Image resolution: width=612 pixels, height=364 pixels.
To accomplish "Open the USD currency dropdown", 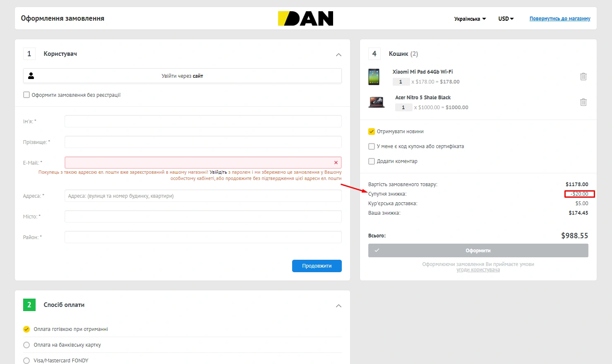I will 506,19.
